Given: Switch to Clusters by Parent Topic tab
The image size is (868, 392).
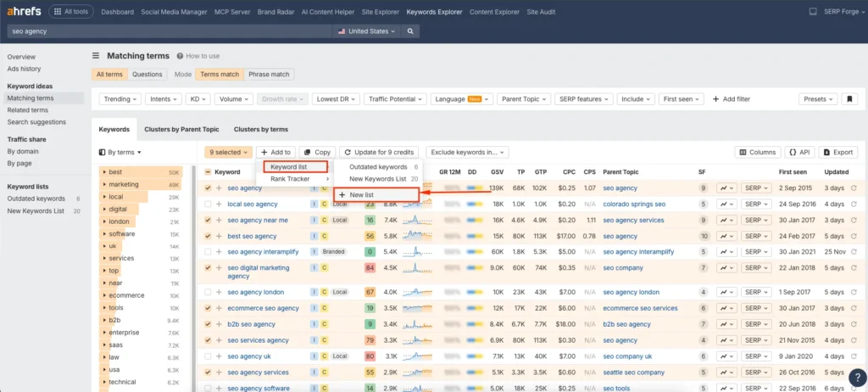Looking at the screenshot, I should click(181, 129).
